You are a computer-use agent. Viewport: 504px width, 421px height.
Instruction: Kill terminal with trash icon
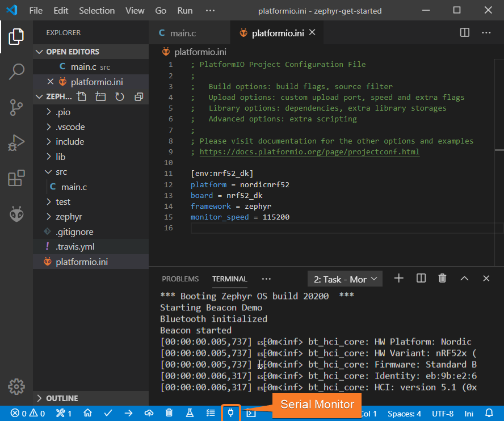(442, 279)
